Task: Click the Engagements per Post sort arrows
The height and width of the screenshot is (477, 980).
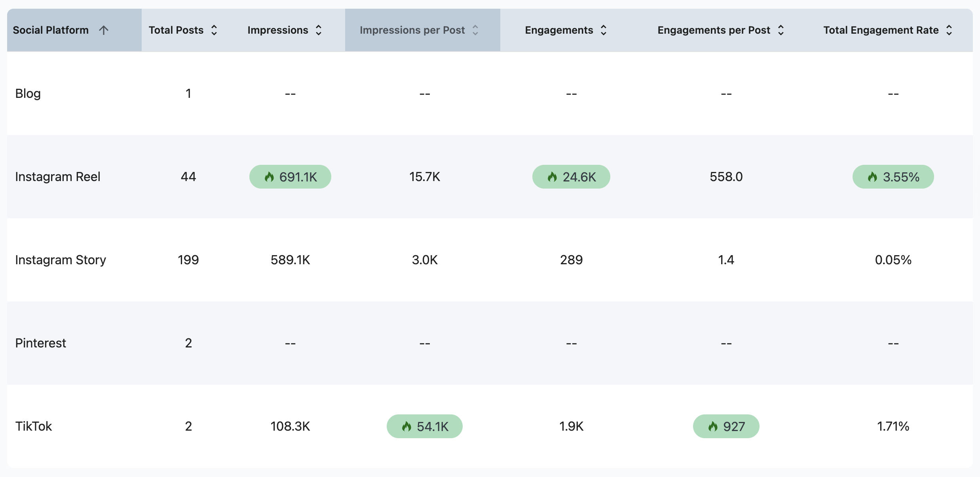Action: 781,30
